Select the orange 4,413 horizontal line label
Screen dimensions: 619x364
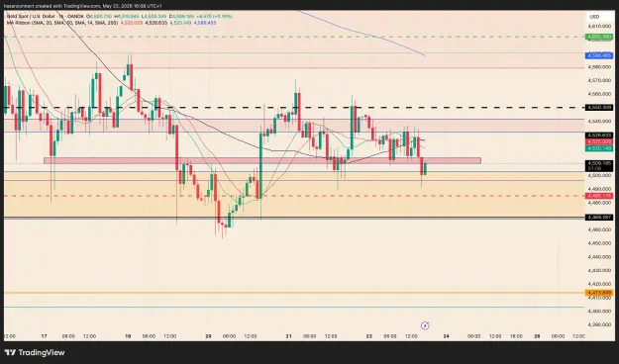(599, 293)
